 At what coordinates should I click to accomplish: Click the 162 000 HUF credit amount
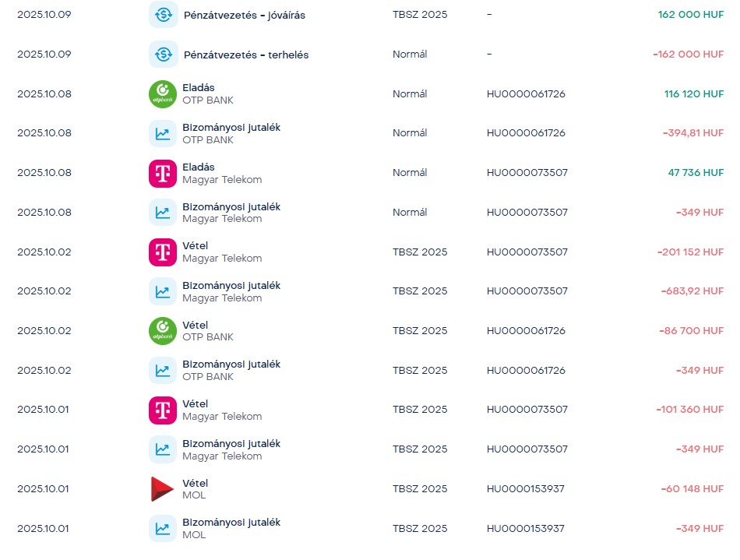tap(690, 15)
